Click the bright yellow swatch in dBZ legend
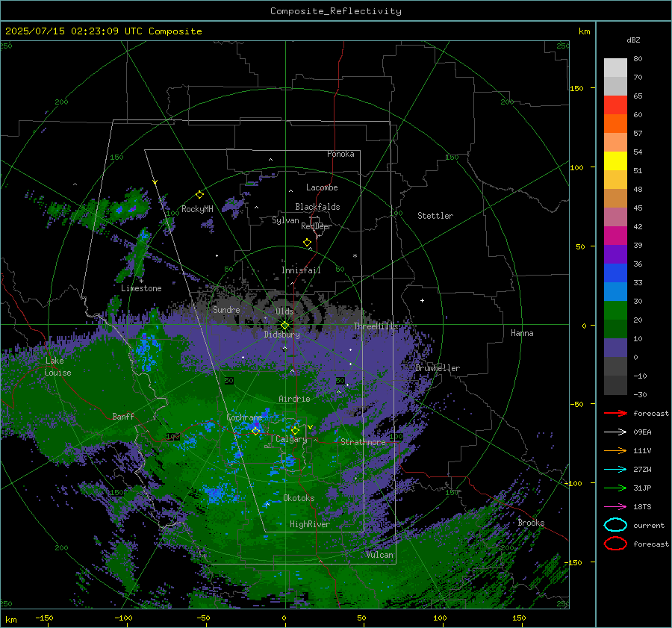Screen dimensions: 672x628 pyautogui.click(x=615, y=161)
